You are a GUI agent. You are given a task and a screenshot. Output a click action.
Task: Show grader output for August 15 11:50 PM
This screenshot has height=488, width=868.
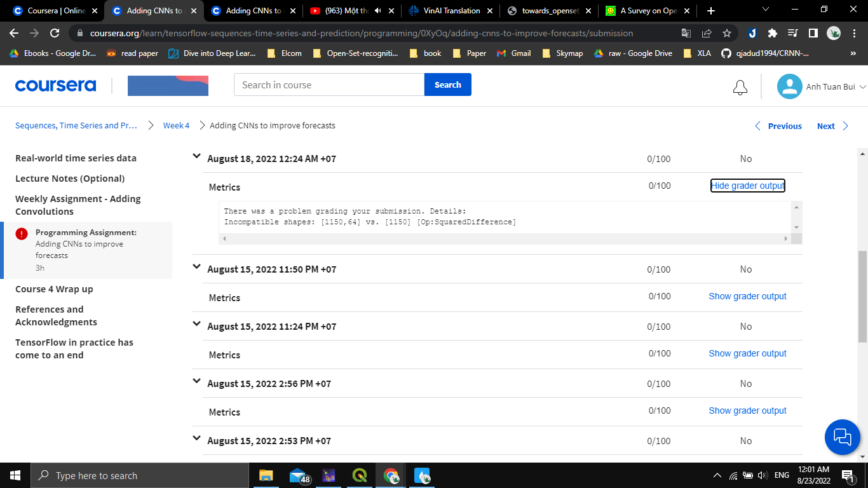tap(747, 296)
